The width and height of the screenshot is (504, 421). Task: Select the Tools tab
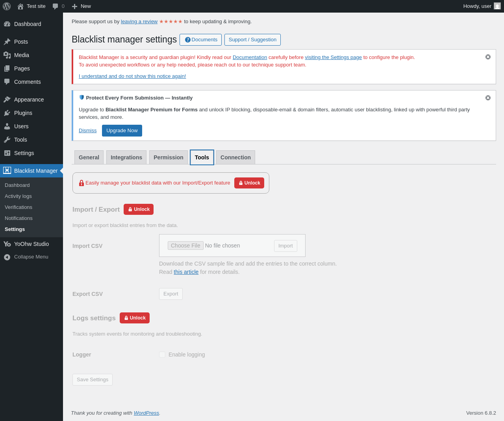(x=202, y=157)
